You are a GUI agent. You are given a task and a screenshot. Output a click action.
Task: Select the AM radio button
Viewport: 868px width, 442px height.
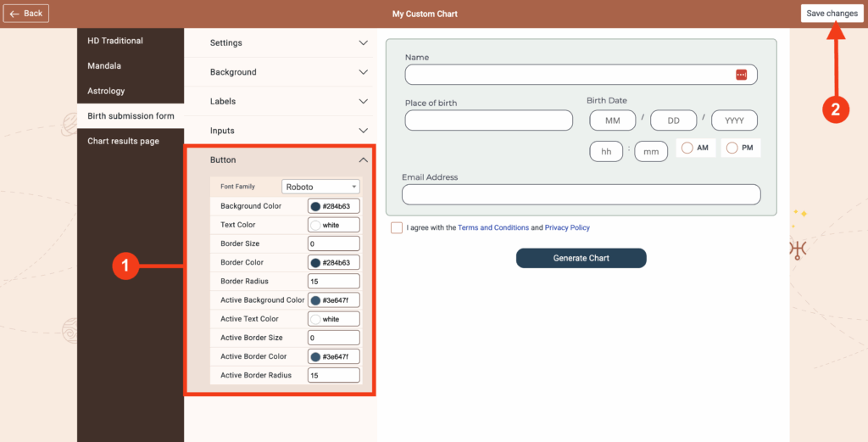(x=687, y=148)
